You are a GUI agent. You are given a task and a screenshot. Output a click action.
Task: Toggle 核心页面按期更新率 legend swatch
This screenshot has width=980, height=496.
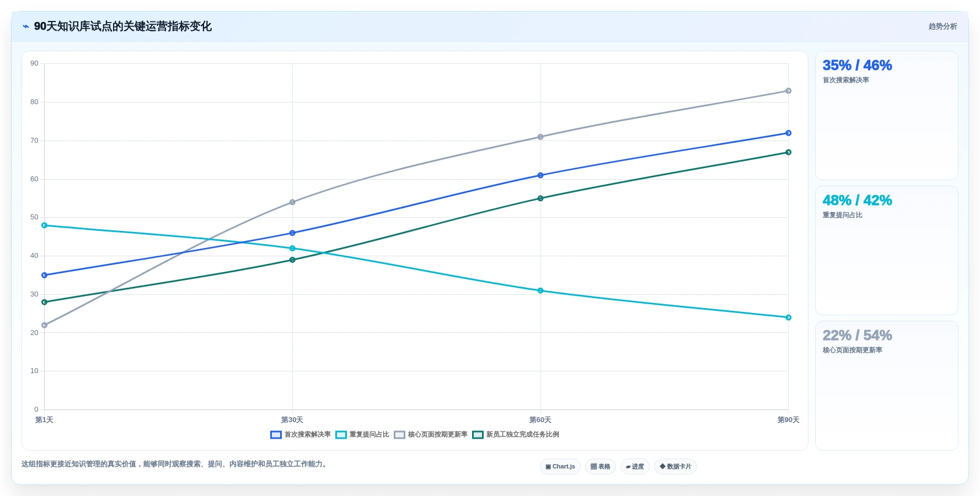pos(399,435)
